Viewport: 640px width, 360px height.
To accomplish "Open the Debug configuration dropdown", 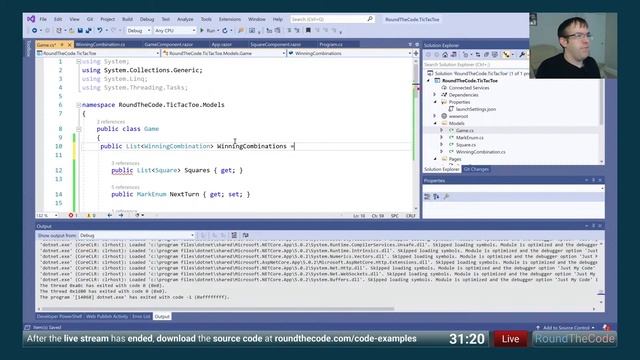I will (138, 31).
